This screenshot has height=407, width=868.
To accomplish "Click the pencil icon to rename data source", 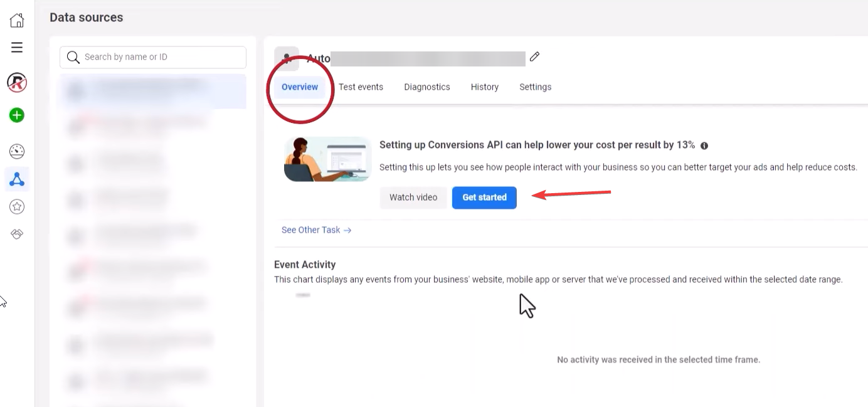I will [534, 57].
